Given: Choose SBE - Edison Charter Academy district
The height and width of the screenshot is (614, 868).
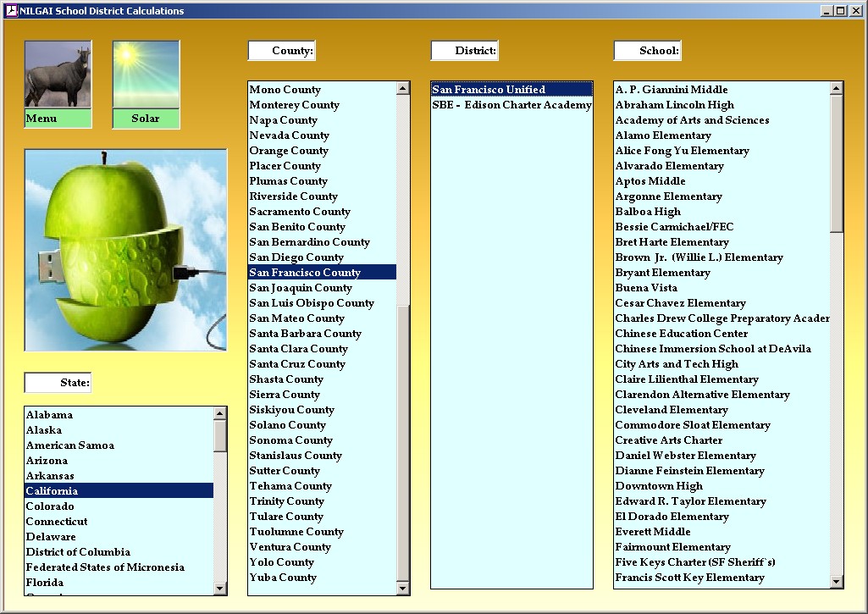Looking at the screenshot, I should [x=511, y=105].
